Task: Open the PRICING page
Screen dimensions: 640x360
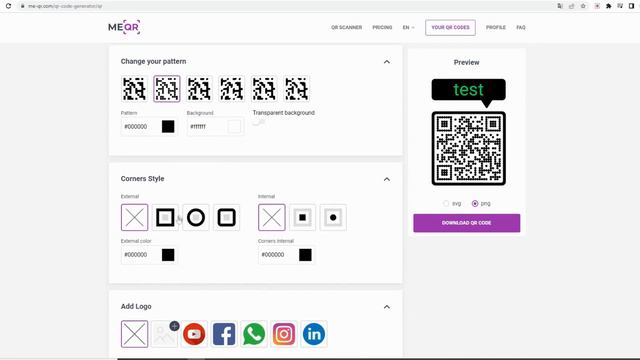Action: coord(382,27)
